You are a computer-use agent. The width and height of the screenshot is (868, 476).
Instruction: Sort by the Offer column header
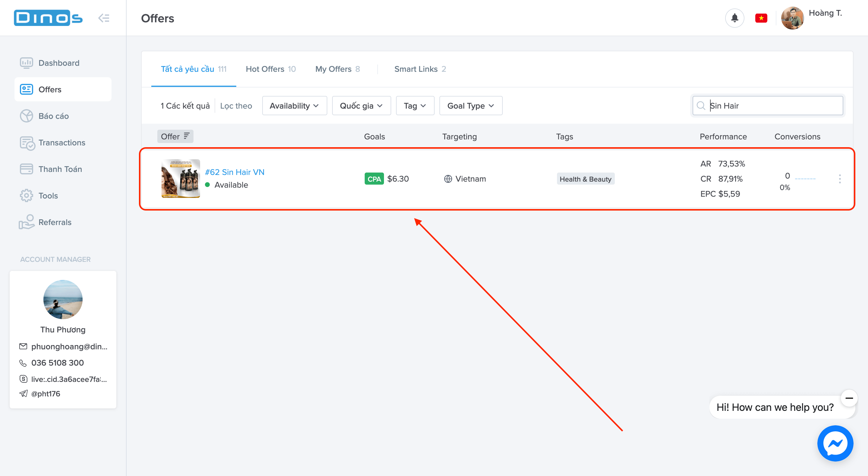tap(175, 136)
